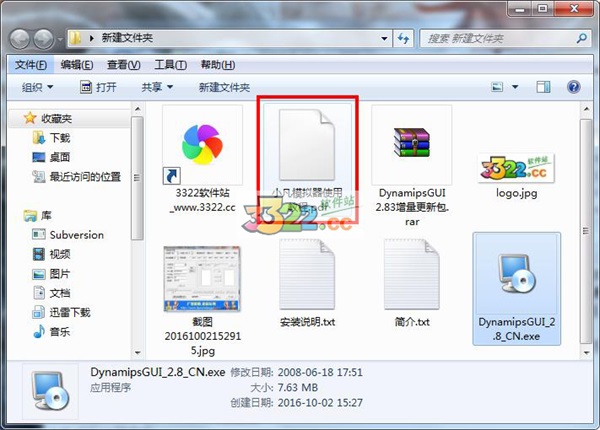Open the 图片 library

60,274
